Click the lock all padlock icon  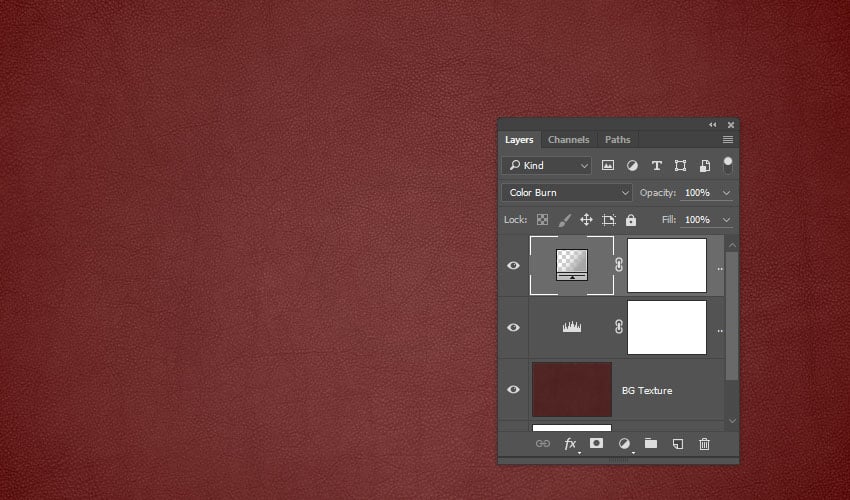pos(630,220)
